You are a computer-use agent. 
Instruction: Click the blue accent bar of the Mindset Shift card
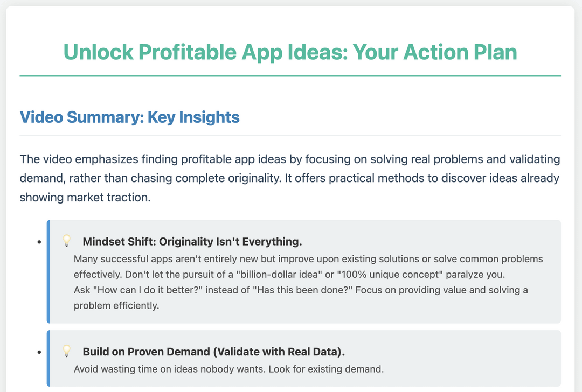(x=48, y=271)
